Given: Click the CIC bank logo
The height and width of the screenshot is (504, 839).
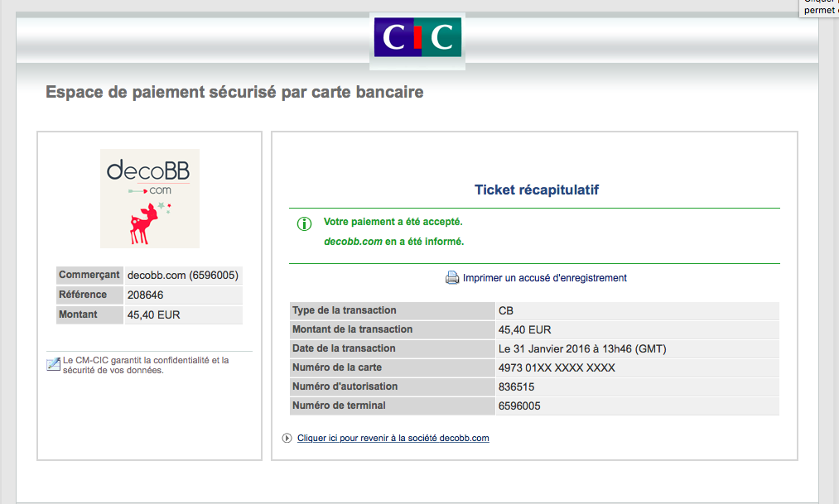Looking at the screenshot, I should pyautogui.click(x=417, y=37).
